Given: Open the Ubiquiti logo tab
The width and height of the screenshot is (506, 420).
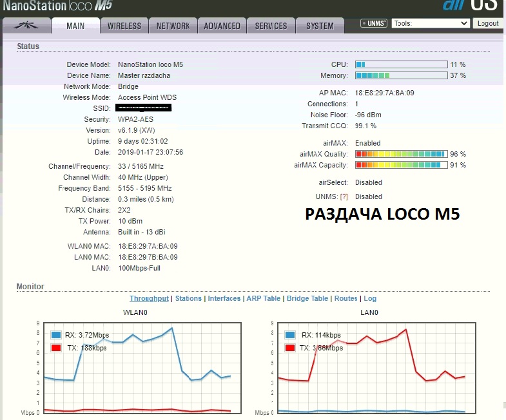Looking at the screenshot, I should [26, 26].
